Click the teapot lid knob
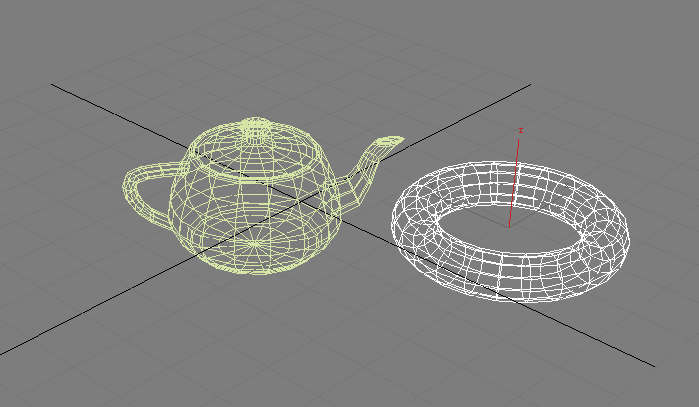Screen dimensions: 699x407 click(x=255, y=128)
